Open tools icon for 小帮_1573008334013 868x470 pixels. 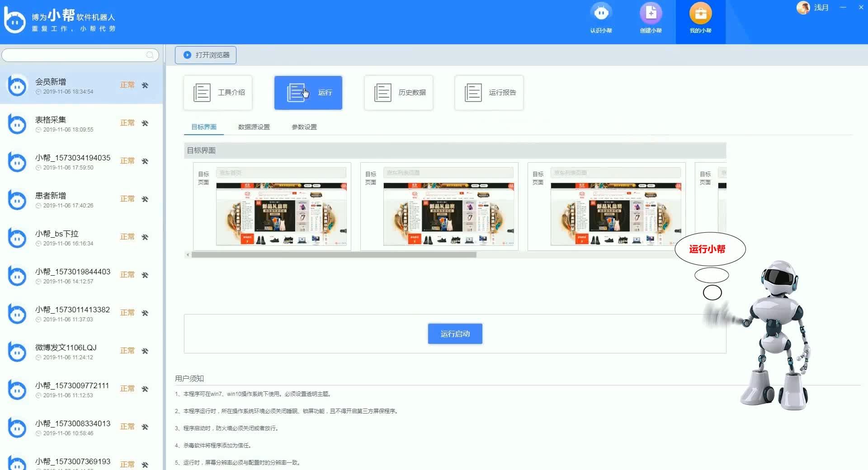point(145,427)
